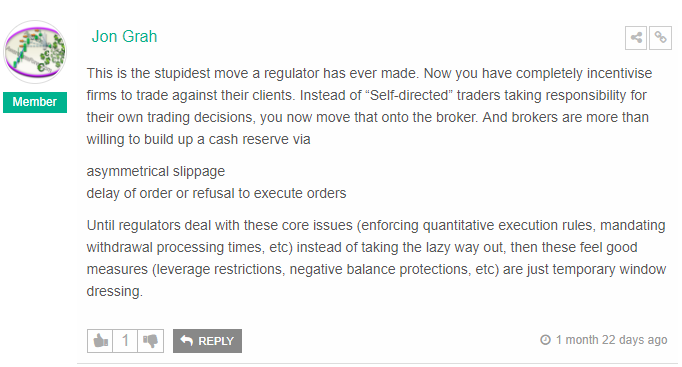Click the "1 month 22 days ago" timestamp
The height and width of the screenshot is (367, 682).
pos(611,340)
